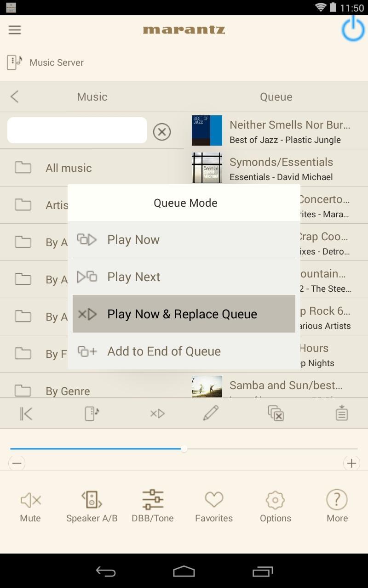The width and height of the screenshot is (368, 588).
Task: Click the search input field
Action: click(x=77, y=130)
